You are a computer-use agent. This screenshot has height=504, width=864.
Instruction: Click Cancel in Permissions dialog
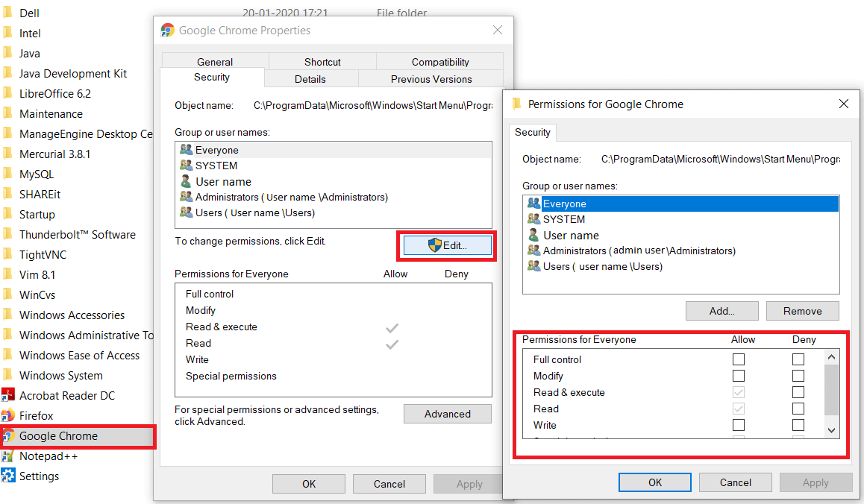pyautogui.click(x=736, y=482)
